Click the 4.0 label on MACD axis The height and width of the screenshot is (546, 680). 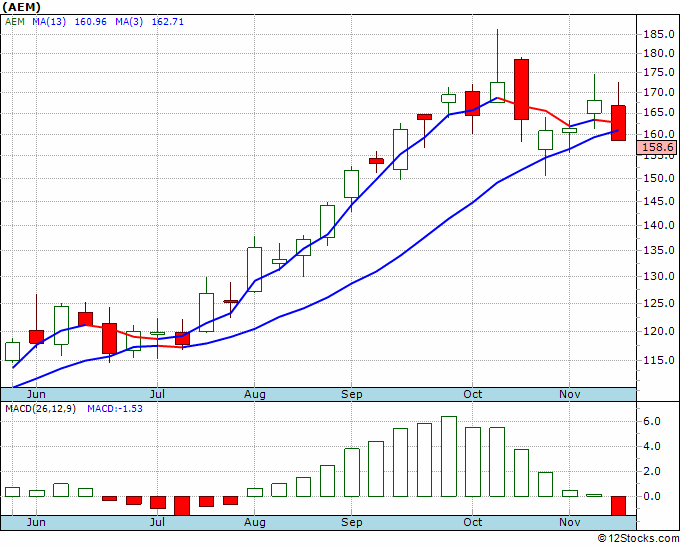pos(652,446)
